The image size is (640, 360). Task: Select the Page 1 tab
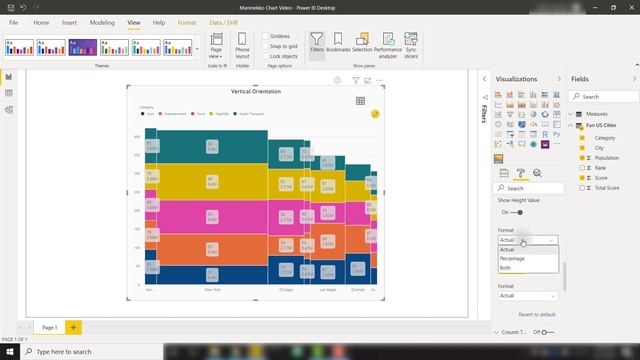(50, 327)
